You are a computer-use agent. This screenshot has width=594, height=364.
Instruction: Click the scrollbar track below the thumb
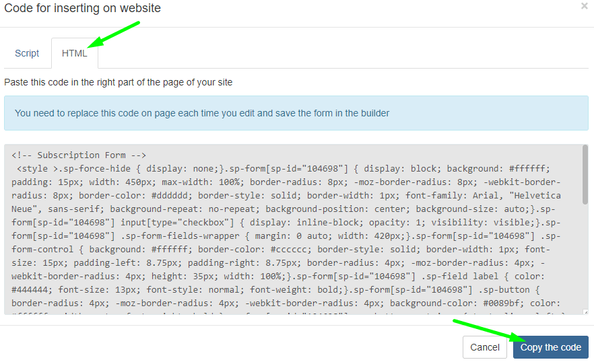click(585, 269)
